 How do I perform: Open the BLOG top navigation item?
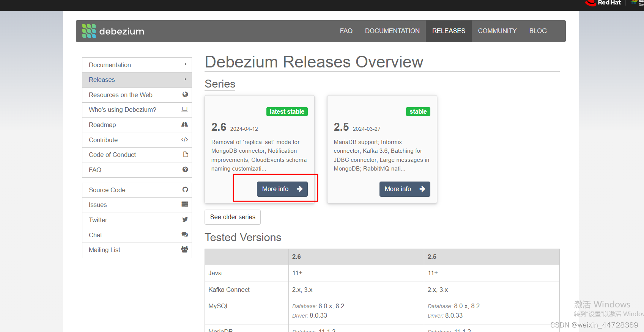click(x=538, y=31)
